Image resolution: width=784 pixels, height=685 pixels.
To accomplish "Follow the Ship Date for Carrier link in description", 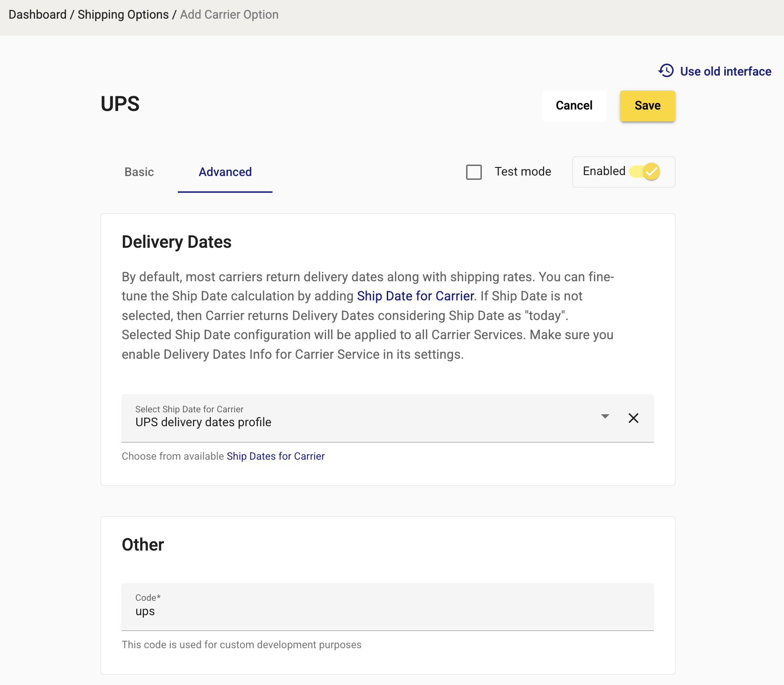I will click(x=415, y=296).
